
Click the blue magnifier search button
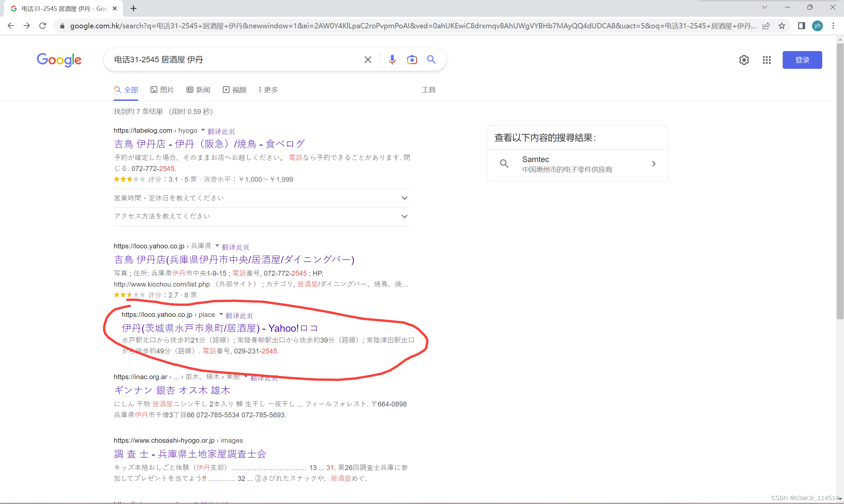[431, 60]
